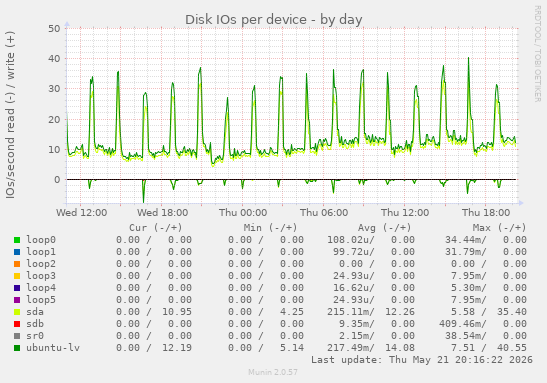Click loop4 avg read value 16.62u

pyautogui.click(x=351, y=288)
